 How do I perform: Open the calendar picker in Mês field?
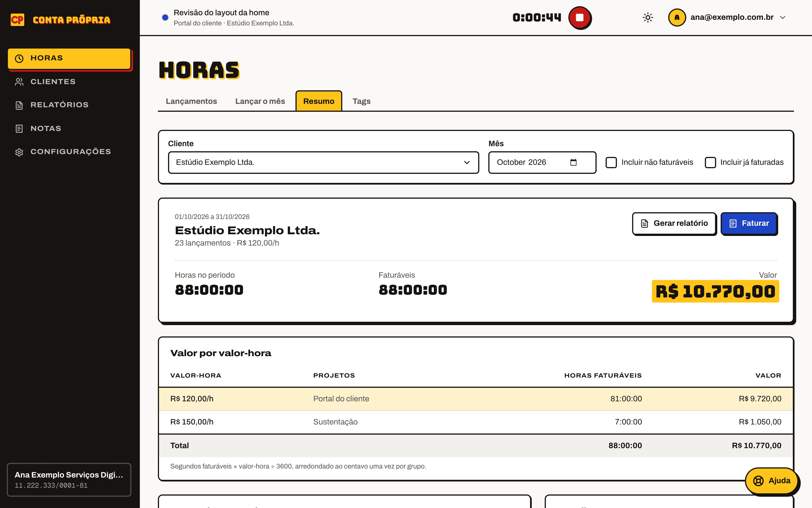(573, 162)
